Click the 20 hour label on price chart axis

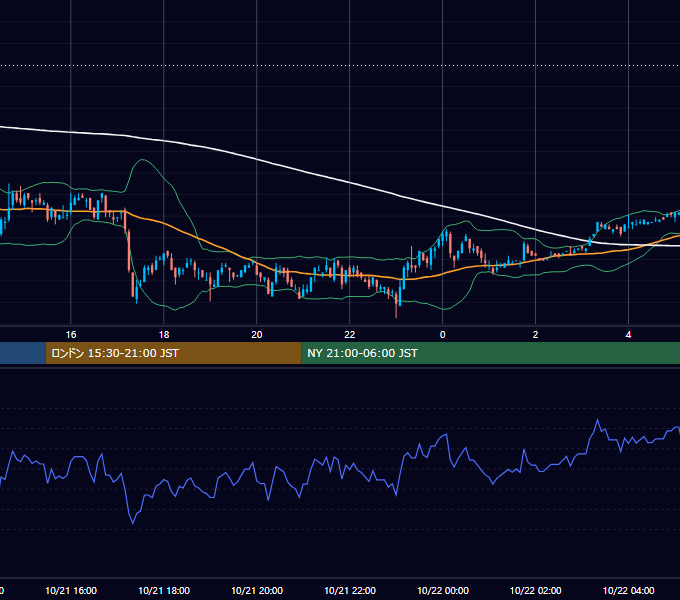(257, 335)
